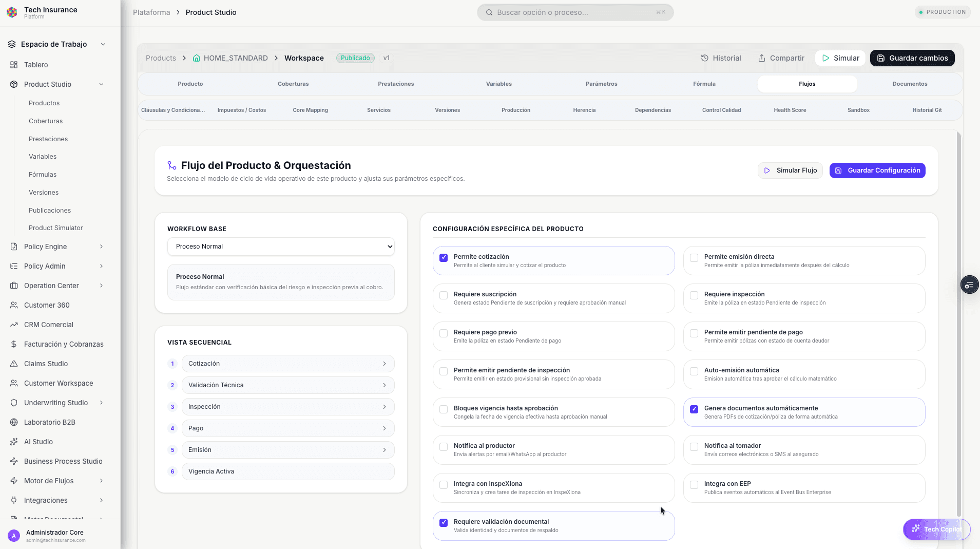Click the Publicado status badge
Image resolution: width=980 pixels, height=549 pixels.
355,58
